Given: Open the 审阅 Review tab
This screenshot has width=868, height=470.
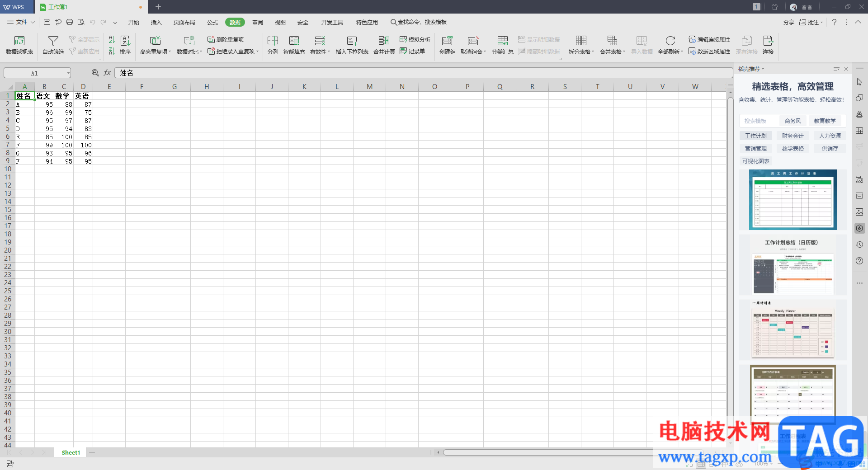Looking at the screenshot, I should (258, 22).
